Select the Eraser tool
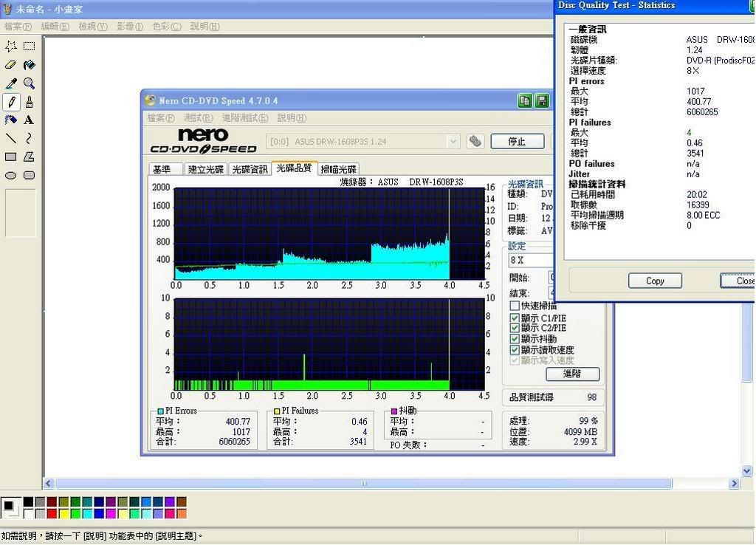This screenshot has width=756, height=545. [x=11, y=65]
